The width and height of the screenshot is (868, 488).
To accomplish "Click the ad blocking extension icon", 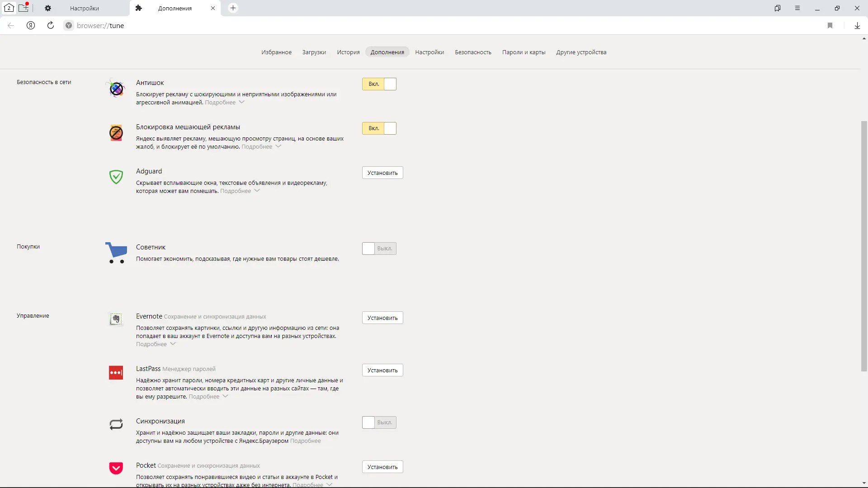I will (116, 132).
